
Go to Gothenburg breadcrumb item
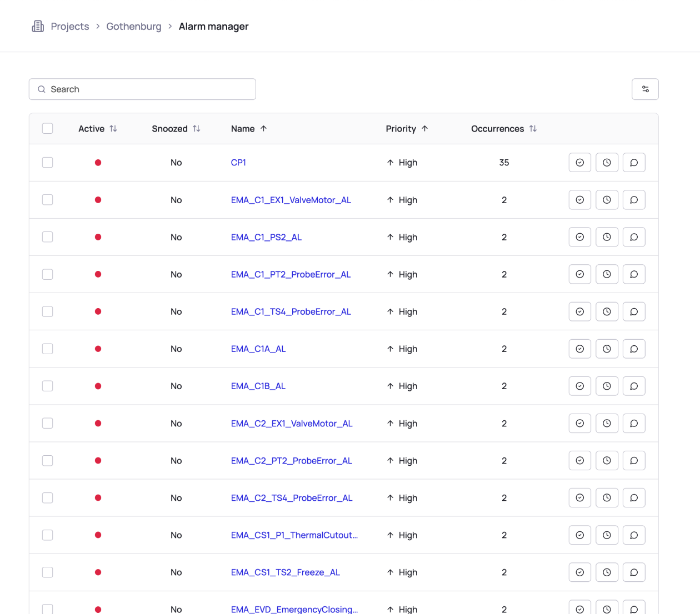[x=134, y=27]
